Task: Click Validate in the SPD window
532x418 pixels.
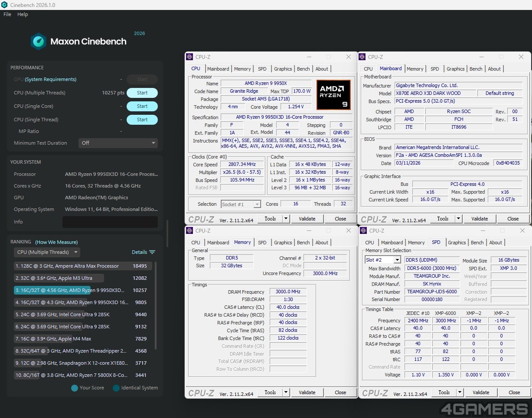Action: click(481, 392)
